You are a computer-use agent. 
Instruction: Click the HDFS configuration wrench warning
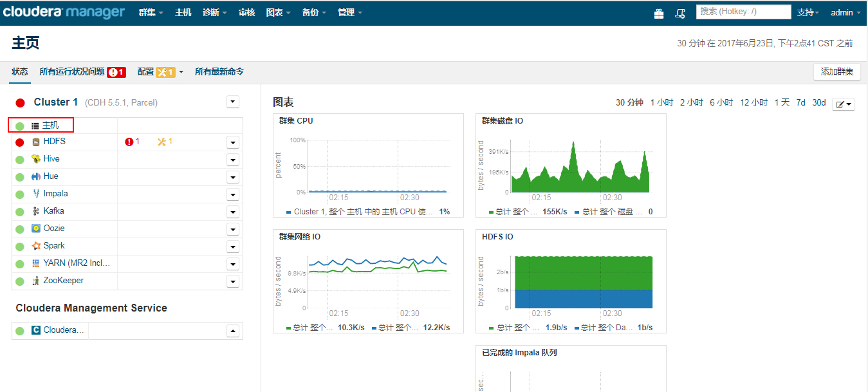pyautogui.click(x=165, y=142)
